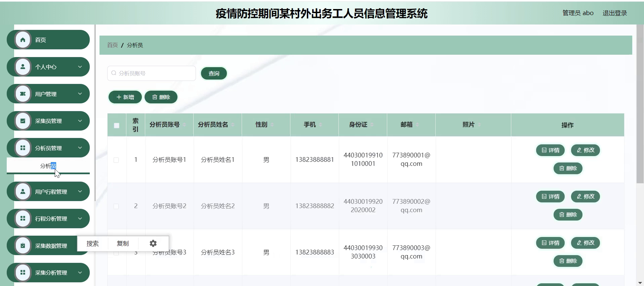Click name cell 分析员姓名3
This screenshot has width=644, height=286.
pyautogui.click(x=218, y=252)
